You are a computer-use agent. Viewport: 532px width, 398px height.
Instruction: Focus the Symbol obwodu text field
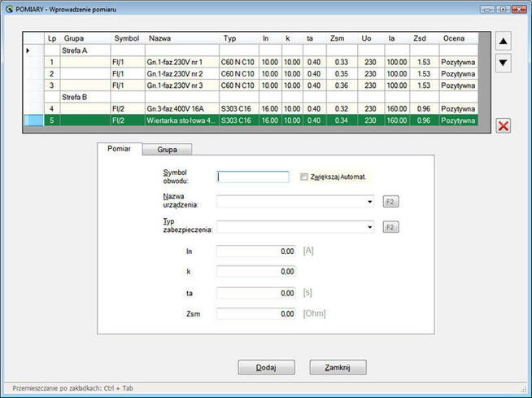[x=253, y=177]
